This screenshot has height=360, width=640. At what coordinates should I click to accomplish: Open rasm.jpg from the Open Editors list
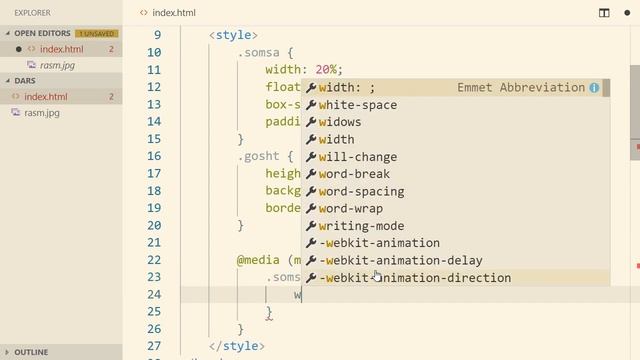[61, 65]
